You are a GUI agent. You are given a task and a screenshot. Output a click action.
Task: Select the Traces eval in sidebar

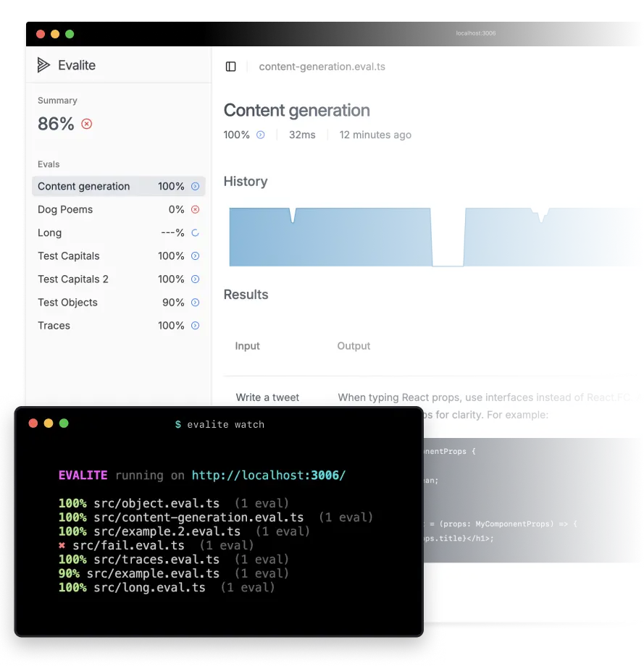click(x=54, y=325)
